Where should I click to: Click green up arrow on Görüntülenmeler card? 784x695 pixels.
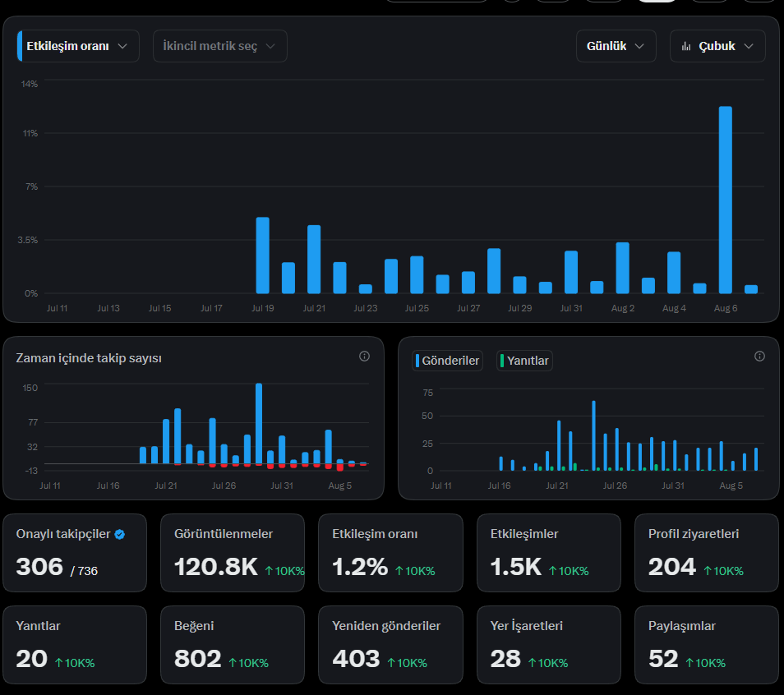[x=269, y=570]
